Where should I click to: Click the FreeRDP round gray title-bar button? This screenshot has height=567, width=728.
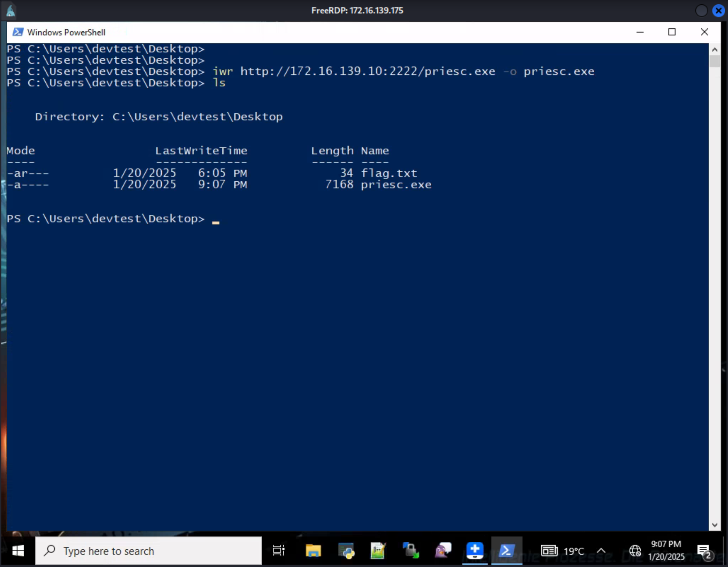[x=702, y=11]
